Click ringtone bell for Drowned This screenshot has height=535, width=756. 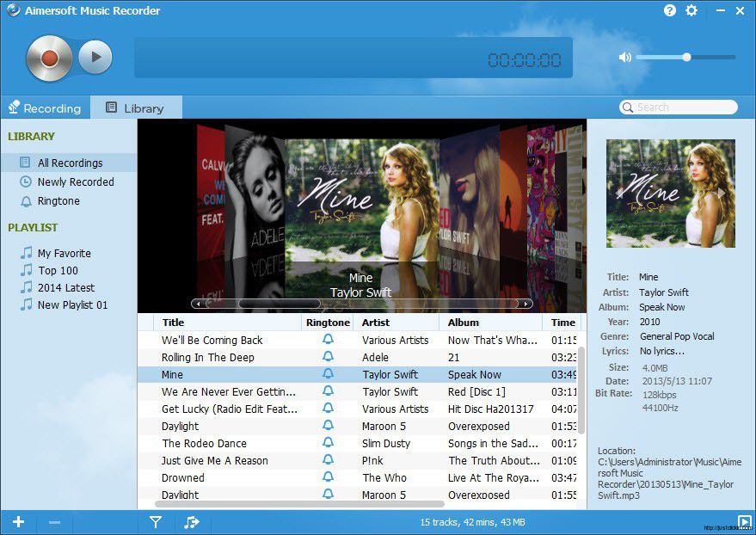(x=328, y=477)
